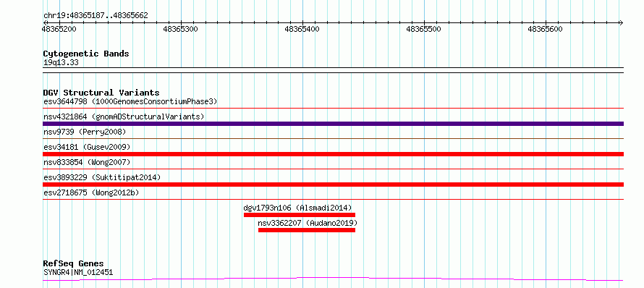Click the esv3644798 1000Genomes variant label
644x288 pixels.
(x=130, y=101)
